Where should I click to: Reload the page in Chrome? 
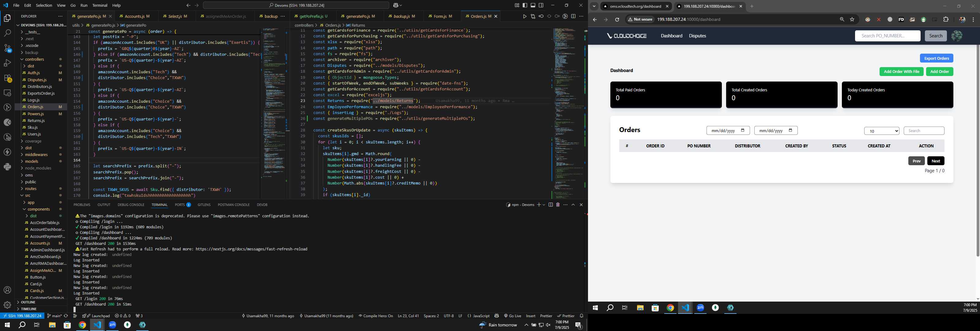pos(617,19)
